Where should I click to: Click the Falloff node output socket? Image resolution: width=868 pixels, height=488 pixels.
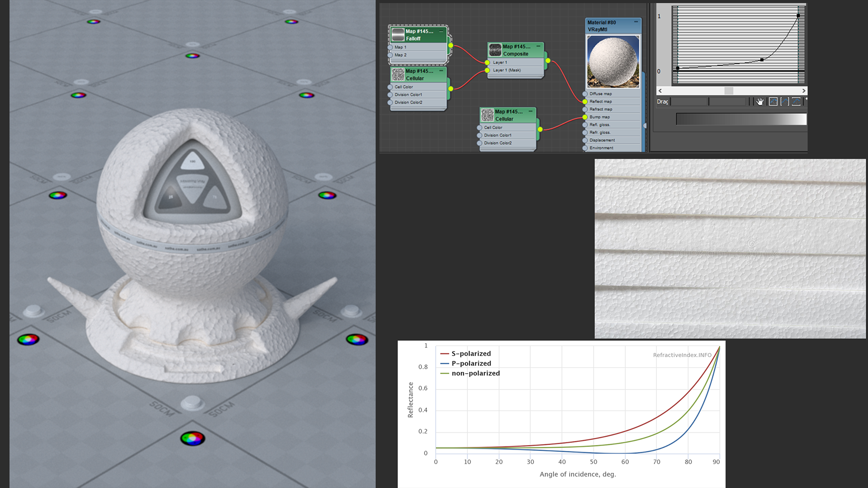451,45
